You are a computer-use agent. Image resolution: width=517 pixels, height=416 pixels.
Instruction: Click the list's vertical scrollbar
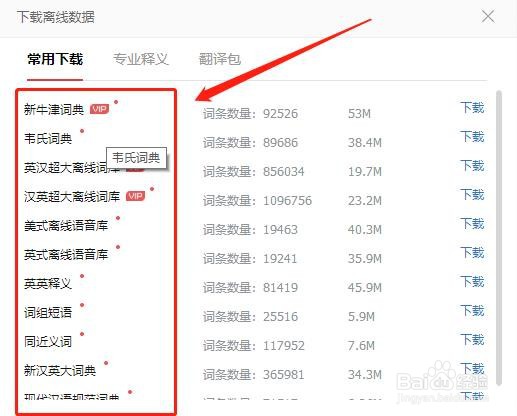(x=499, y=237)
